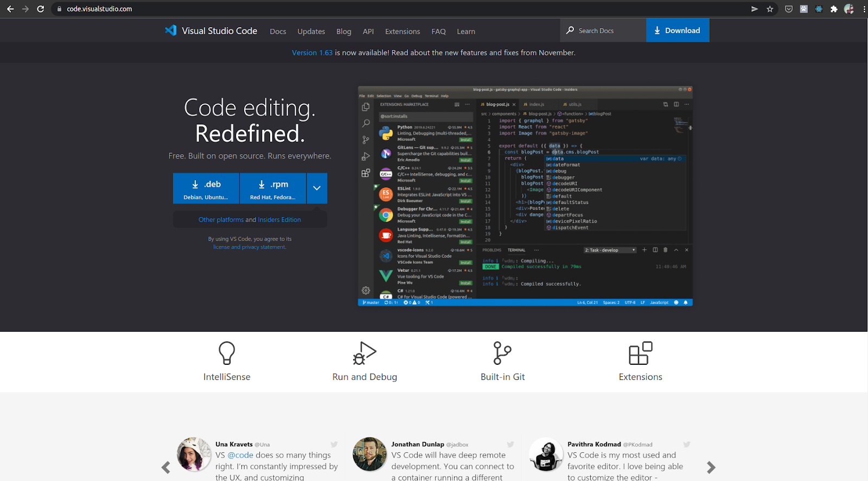Click the blue Download button
The height and width of the screenshot is (481, 868).
coord(678,30)
